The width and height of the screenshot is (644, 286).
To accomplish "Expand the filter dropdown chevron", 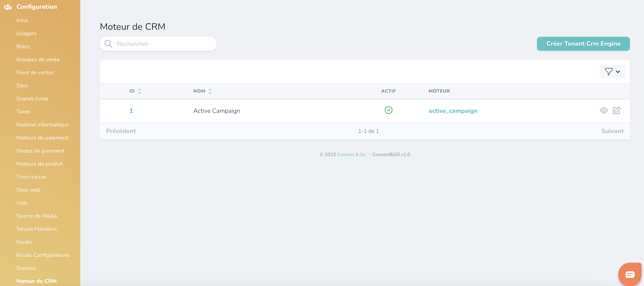I will (x=618, y=72).
